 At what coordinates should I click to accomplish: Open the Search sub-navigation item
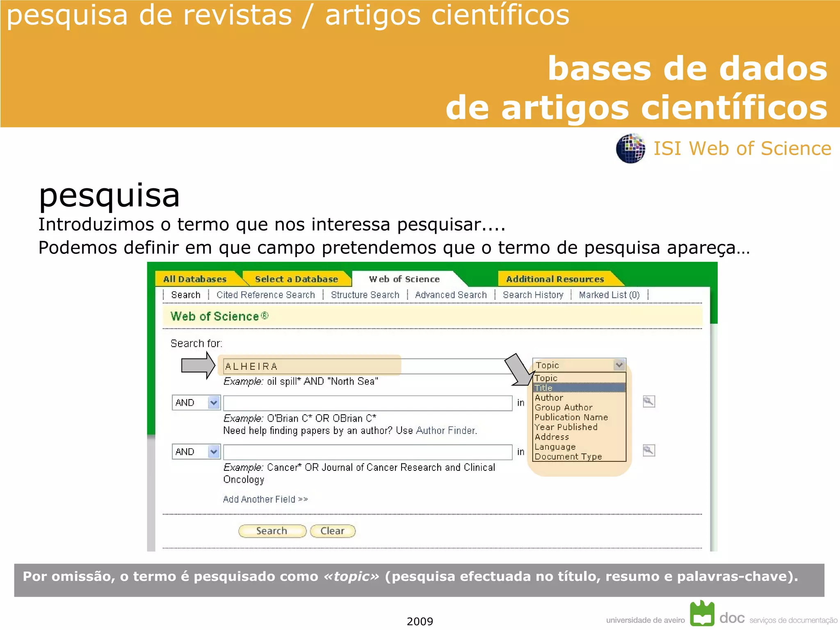coord(186,295)
